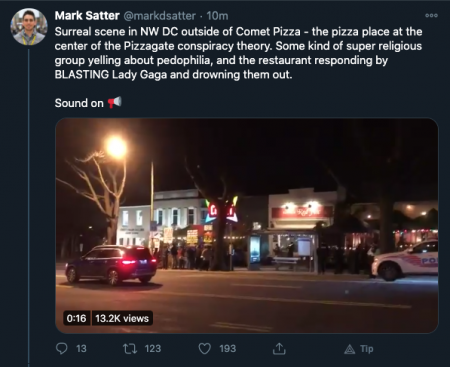
Task: Click the 10m timestamp link
Action: tap(217, 16)
